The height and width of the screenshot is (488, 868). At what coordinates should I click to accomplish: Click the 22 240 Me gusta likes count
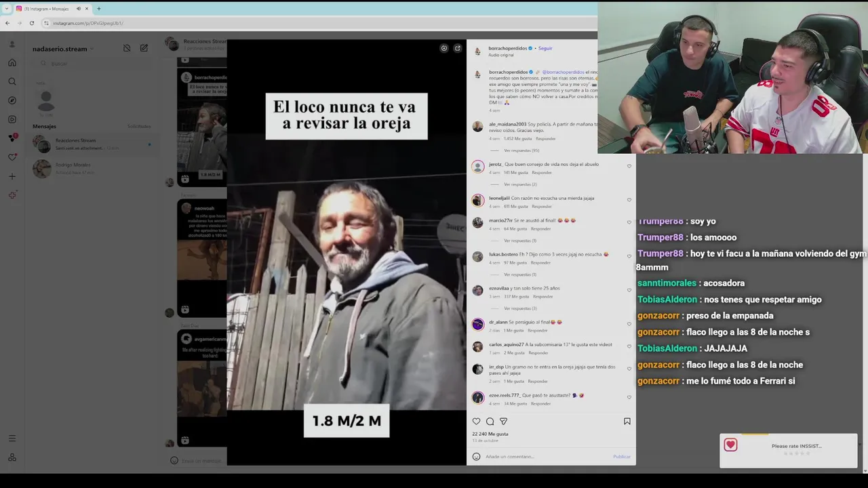pos(490,434)
